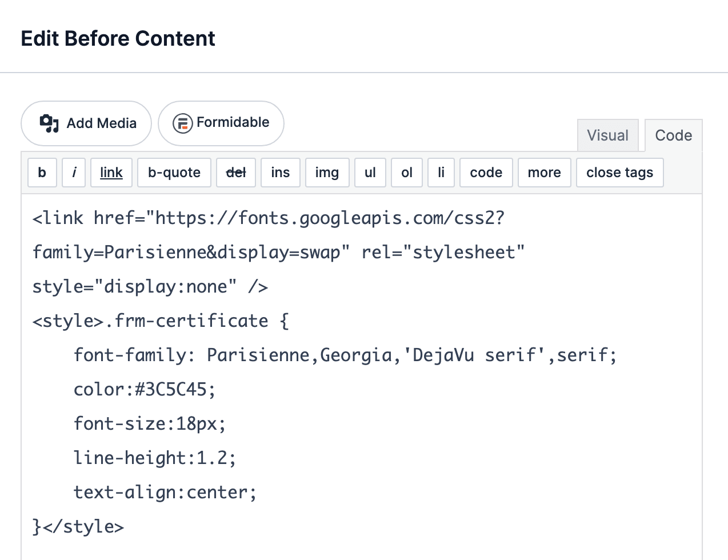Insert a hyperlink with link button

point(111,173)
